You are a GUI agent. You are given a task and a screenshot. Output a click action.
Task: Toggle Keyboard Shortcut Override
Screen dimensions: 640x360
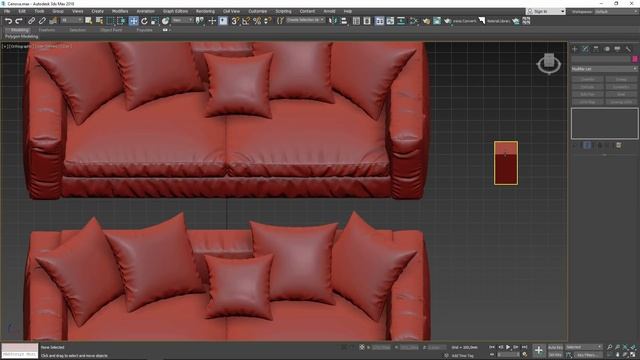point(223,20)
